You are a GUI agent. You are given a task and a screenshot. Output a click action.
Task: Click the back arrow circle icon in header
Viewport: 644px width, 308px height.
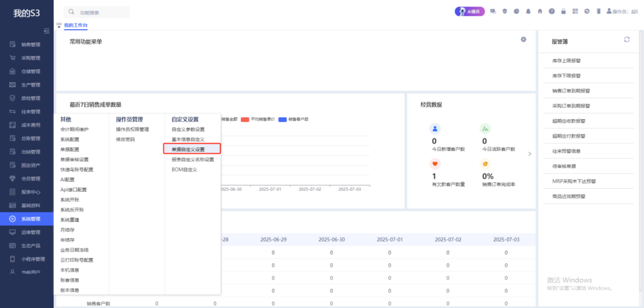click(x=587, y=11)
